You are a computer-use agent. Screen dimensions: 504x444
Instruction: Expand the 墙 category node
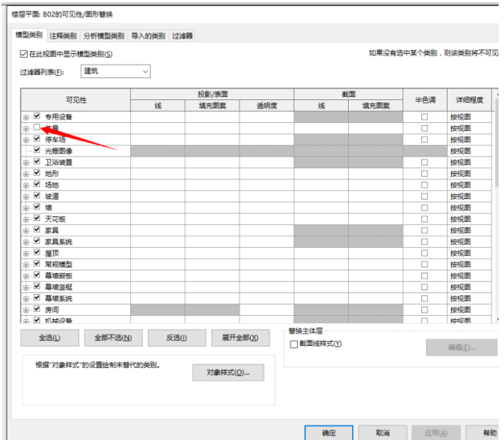point(26,208)
